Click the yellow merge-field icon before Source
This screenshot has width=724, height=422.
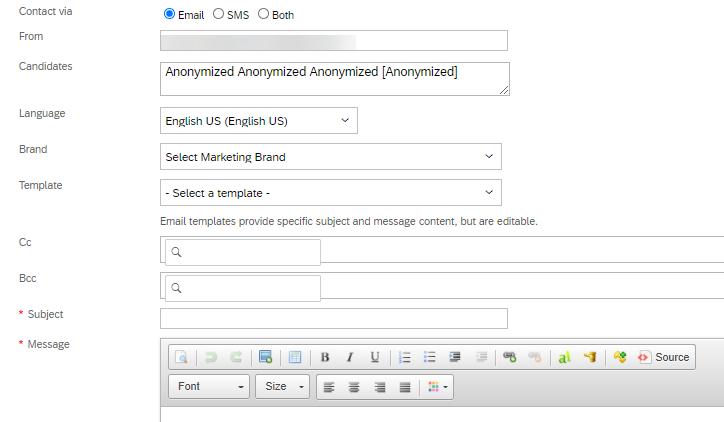620,357
